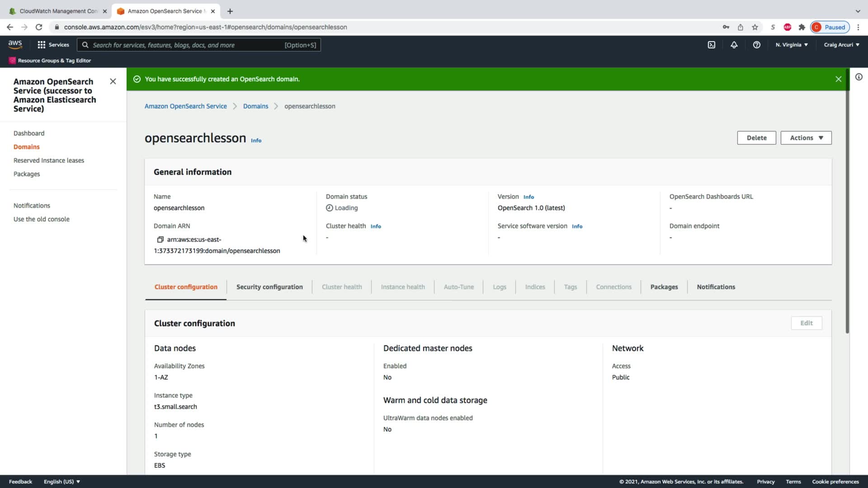The image size is (868, 488).
Task: Open the info panel icon at right edge
Action: pyautogui.click(x=859, y=77)
